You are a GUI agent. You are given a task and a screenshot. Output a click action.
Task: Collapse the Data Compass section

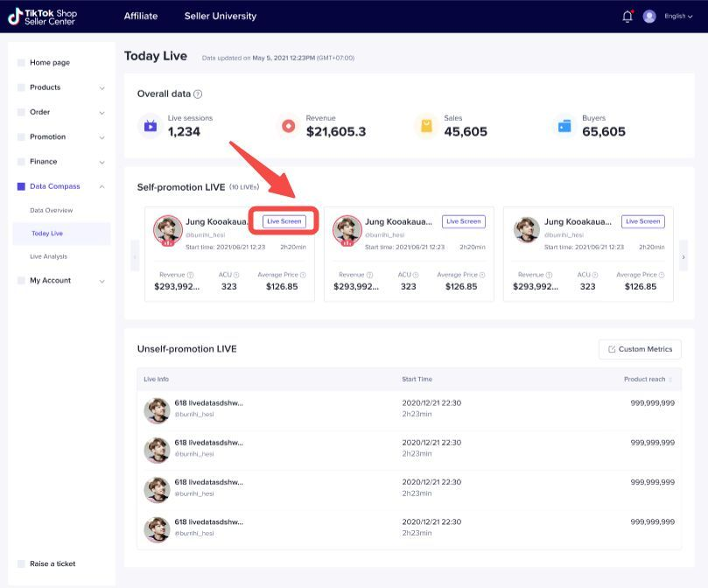102,186
